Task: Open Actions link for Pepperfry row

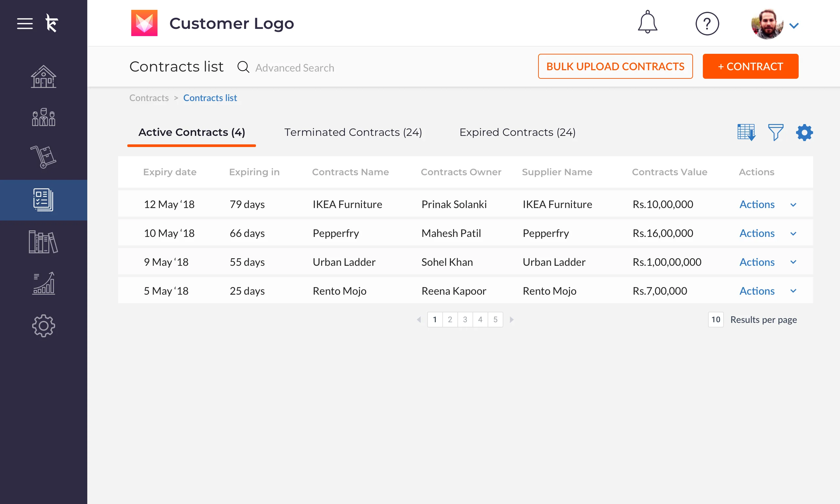Action: pyautogui.click(x=757, y=233)
